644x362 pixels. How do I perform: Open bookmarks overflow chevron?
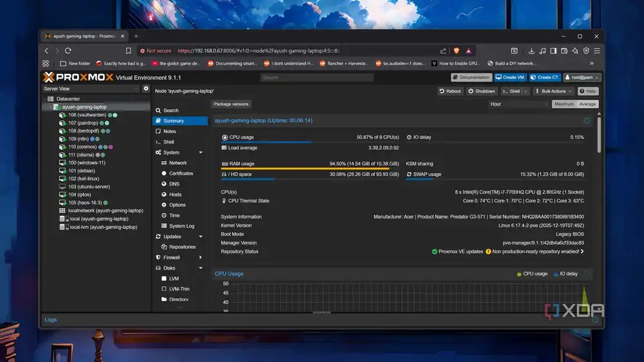point(593,63)
